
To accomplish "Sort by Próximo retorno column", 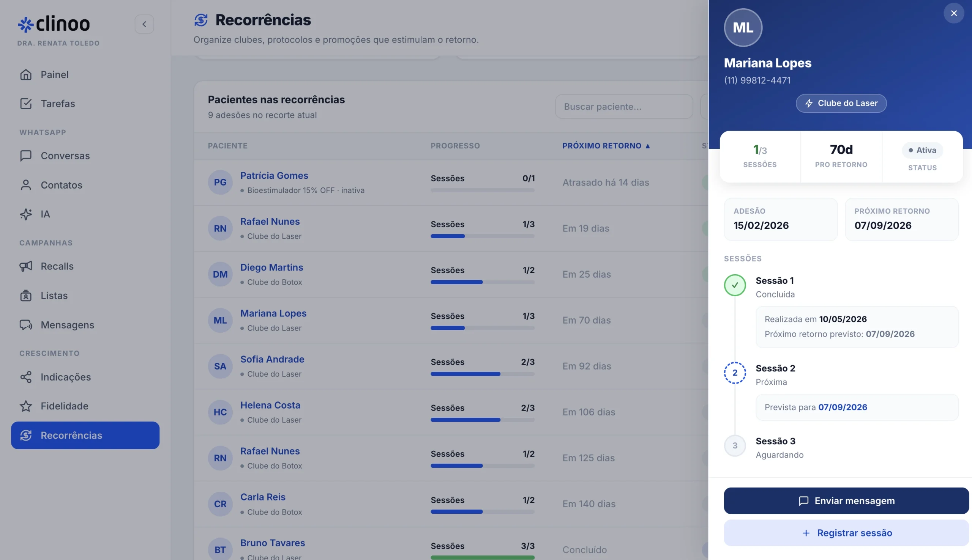I will click(606, 146).
